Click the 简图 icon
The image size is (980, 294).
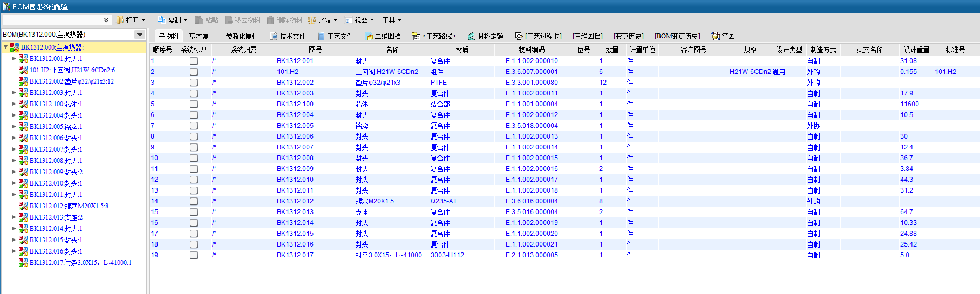(716, 36)
